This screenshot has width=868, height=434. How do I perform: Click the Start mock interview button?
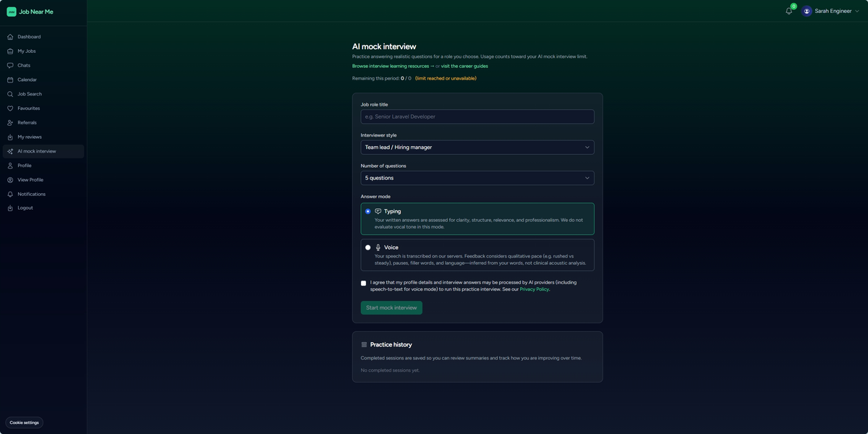tap(391, 308)
